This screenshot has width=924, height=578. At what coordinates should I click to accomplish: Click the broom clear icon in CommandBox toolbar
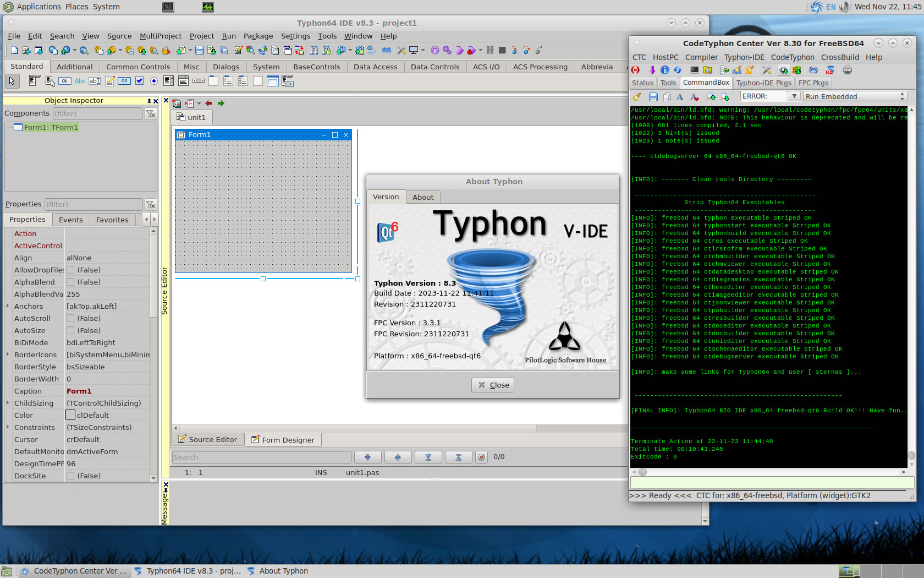637,97
